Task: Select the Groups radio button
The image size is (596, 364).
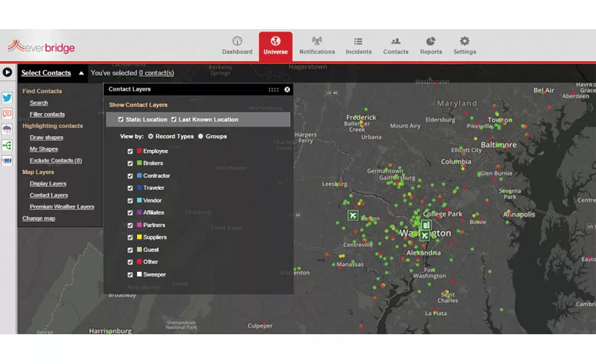Action: [x=201, y=136]
